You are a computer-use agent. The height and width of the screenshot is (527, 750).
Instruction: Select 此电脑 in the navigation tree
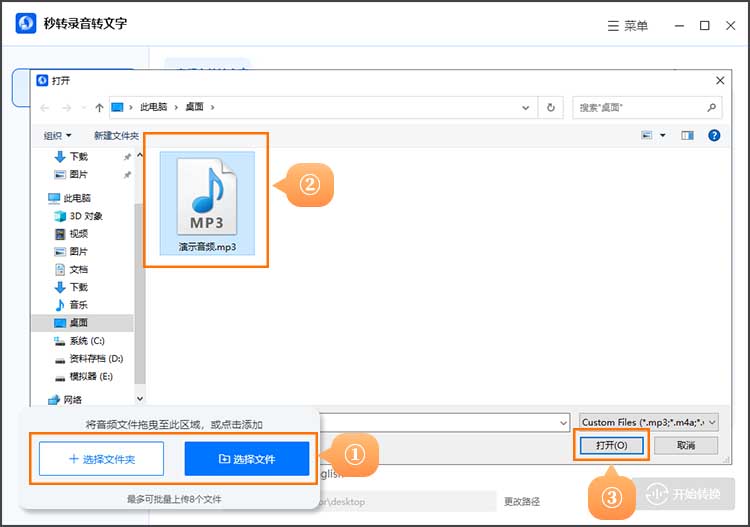coord(69,198)
